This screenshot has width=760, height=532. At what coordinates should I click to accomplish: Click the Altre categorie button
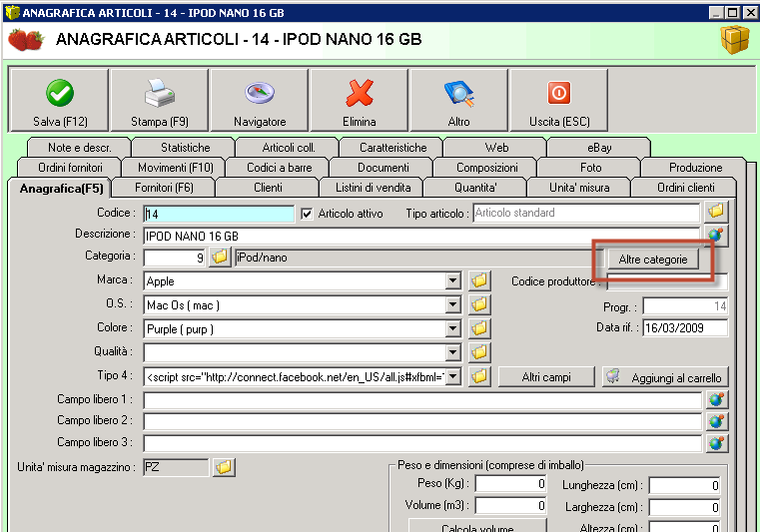[652, 260]
